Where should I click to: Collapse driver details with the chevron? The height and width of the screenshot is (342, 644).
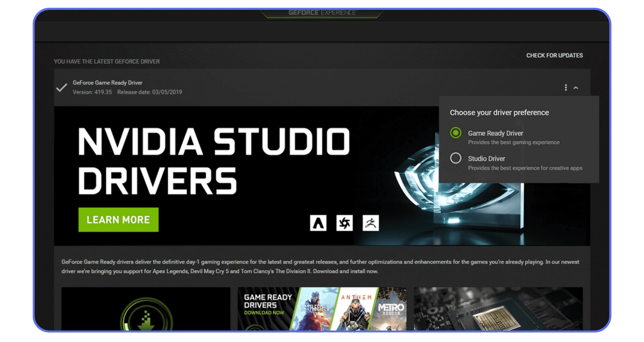[576, 88]
